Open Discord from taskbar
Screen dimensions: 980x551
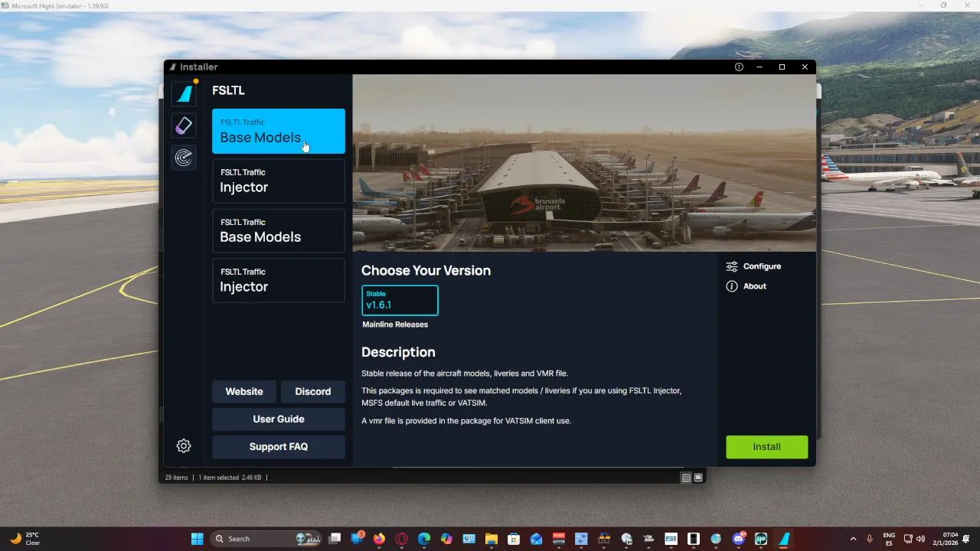[x=739, y=539]
